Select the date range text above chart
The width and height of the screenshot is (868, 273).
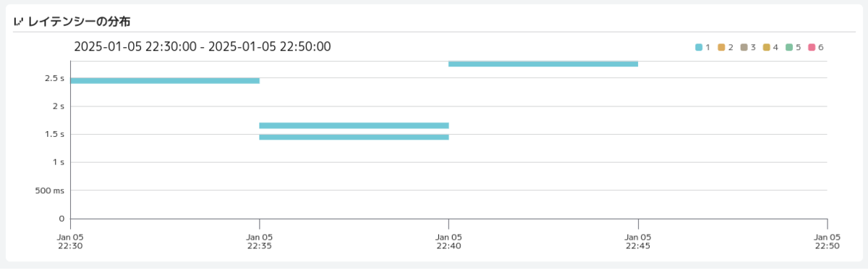click(203, 47)
